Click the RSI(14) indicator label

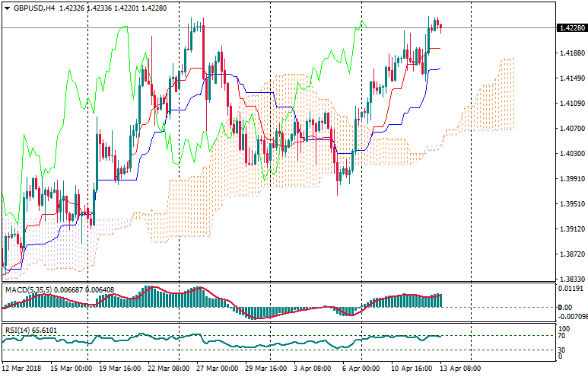[x=18, y=331]
